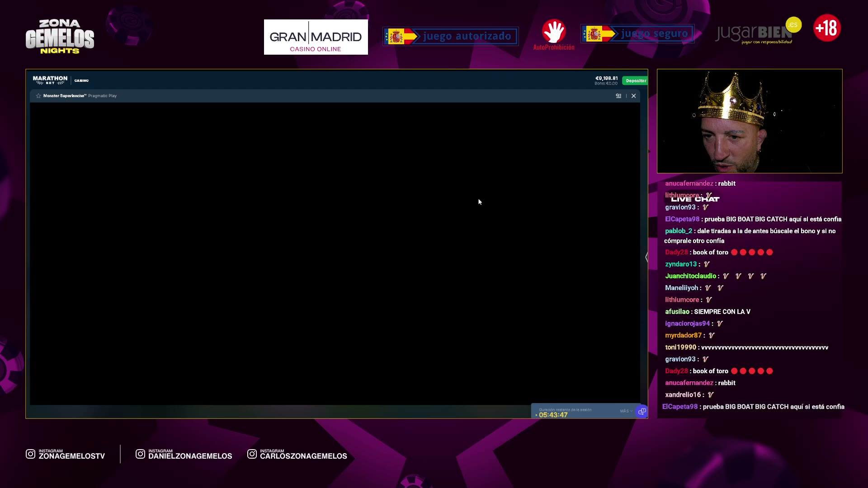868x488 pixels.
Task: Open the purple live chat support bubble
Action: [642, 412]
